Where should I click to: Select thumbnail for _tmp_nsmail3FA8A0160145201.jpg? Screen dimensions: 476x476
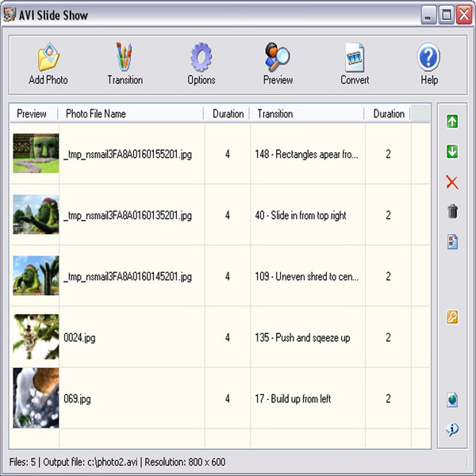click(36, 275)
